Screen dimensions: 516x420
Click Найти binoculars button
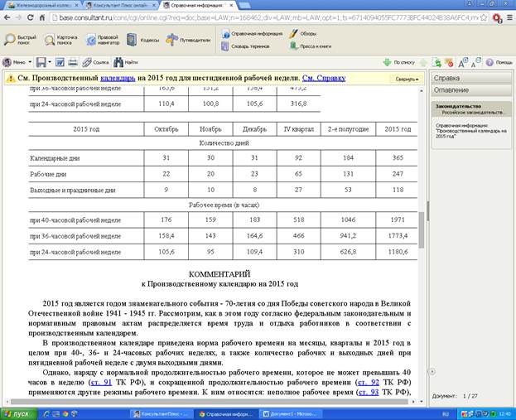(125, 62)
